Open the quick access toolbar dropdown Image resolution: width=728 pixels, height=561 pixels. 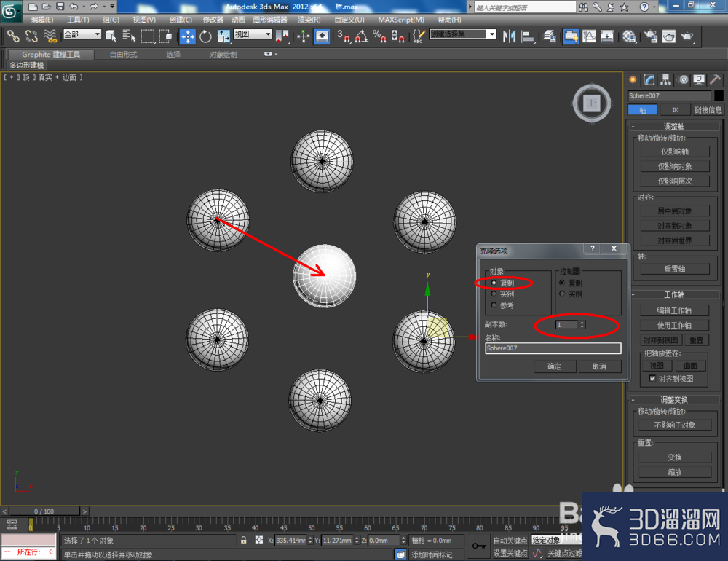112,7
